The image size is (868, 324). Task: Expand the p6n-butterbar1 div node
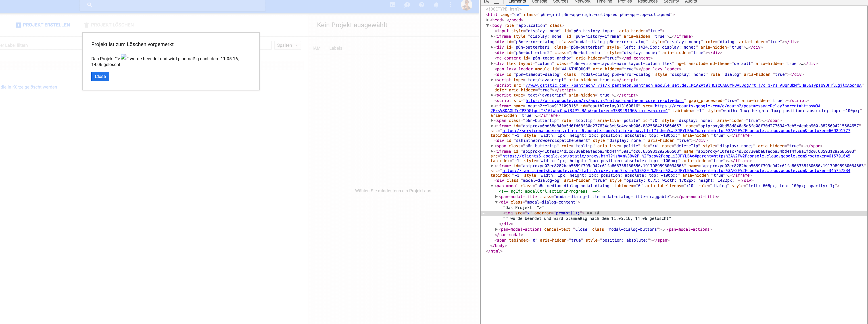(492, 47)
